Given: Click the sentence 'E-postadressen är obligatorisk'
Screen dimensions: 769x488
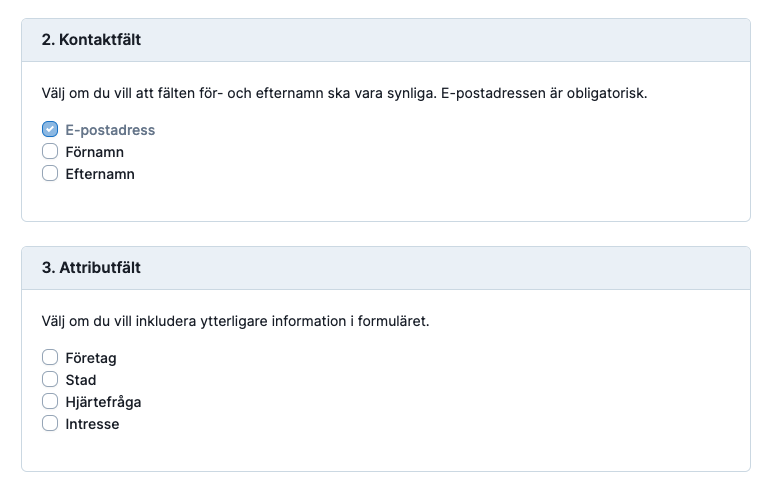Looking at the screenshot, I should [x=544, y=93].
